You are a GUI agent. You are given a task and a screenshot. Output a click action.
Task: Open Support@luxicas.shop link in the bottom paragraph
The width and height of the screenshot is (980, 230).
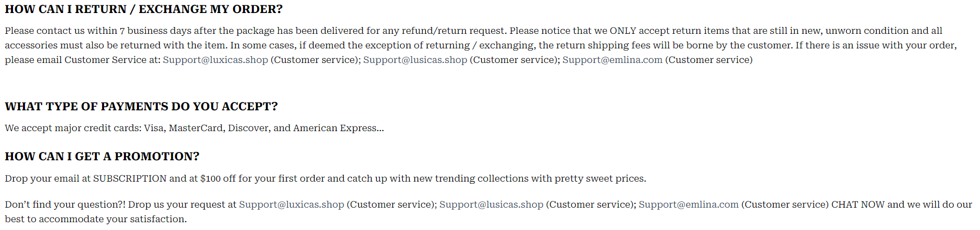pyautogui.click(x=291, y=205)
